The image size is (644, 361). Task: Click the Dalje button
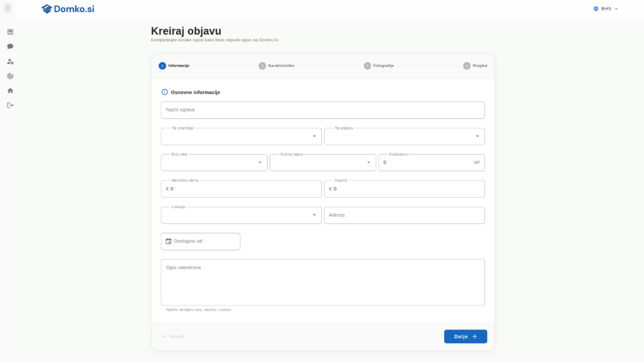coord(465,336)
